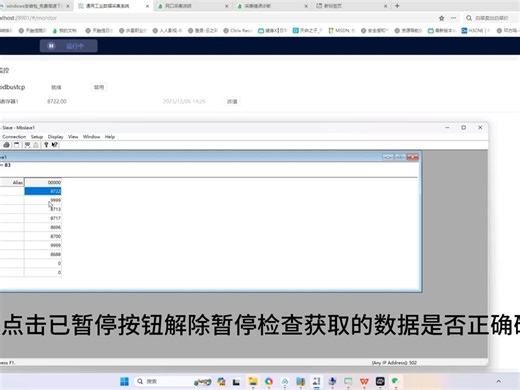Image resolution: width=520 pixels, height=390 pixels.
Task: Open a new browser tab with plus
Action: click(x=397, y=6)
